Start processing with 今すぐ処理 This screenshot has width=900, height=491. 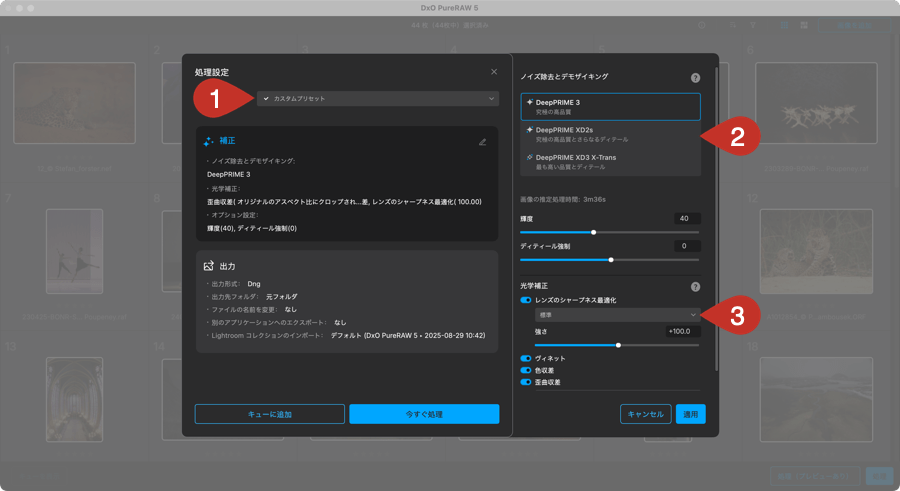tap(424, 414)
